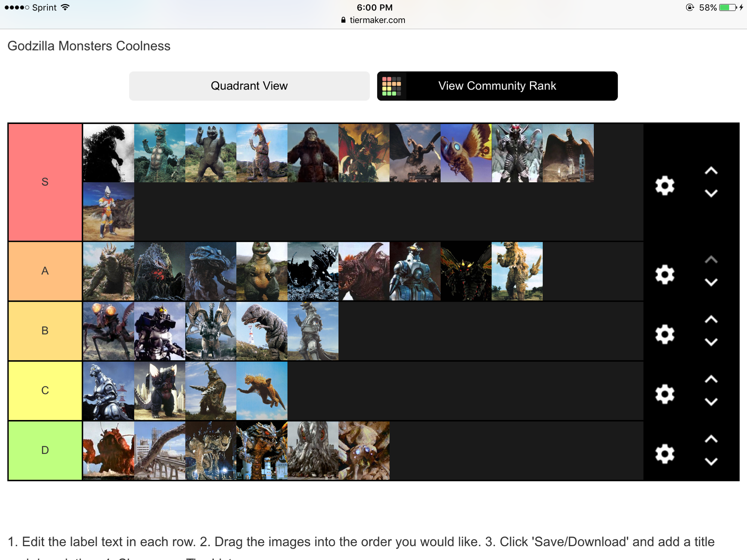The width and height of the screenshot is (747, 560).
Task: Open View Community Rank
Action: pos(497,86)
